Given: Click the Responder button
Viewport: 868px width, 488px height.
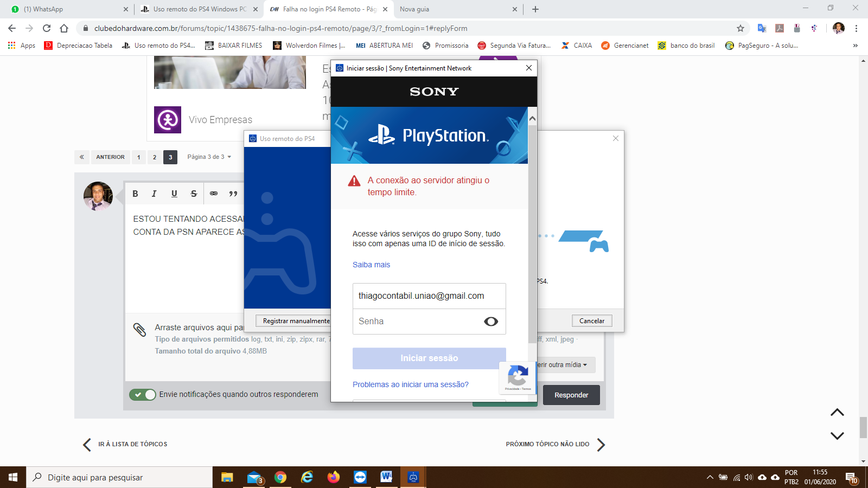Looking at the screenshot, I should click(571, 395).
